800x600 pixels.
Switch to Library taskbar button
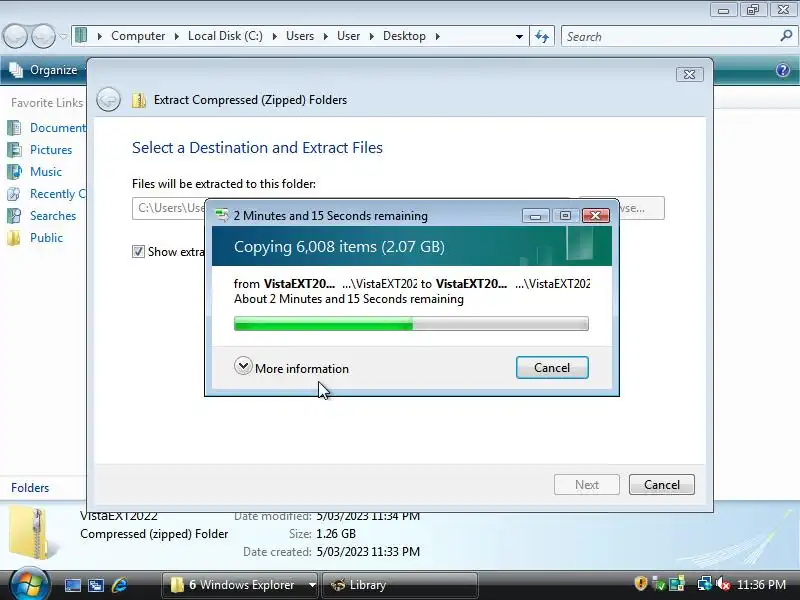coord(399,585)
